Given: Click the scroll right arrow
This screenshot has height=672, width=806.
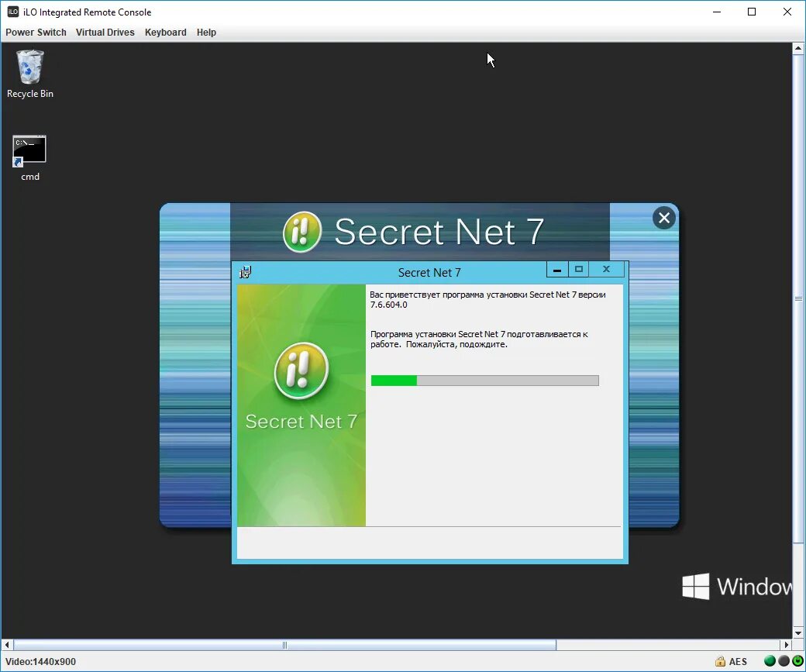Looking at the screenshot, I should tap(786, 645).
